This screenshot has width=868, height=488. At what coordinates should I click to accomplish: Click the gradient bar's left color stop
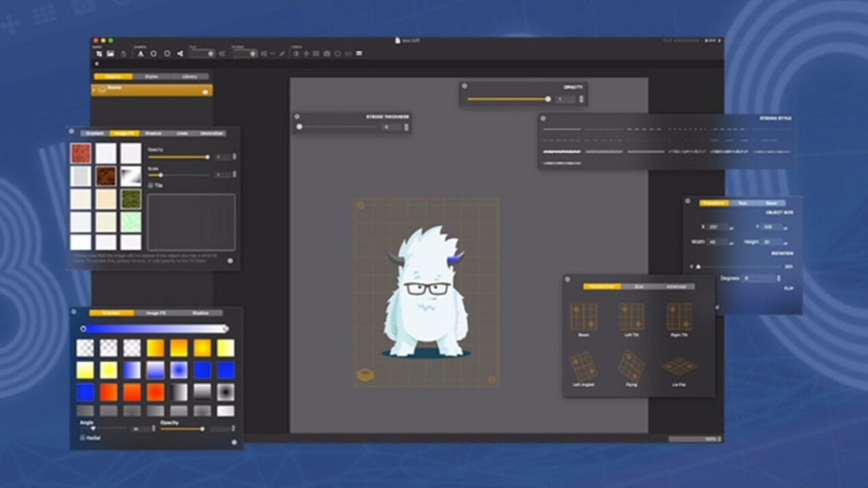[x=83, y=329]
